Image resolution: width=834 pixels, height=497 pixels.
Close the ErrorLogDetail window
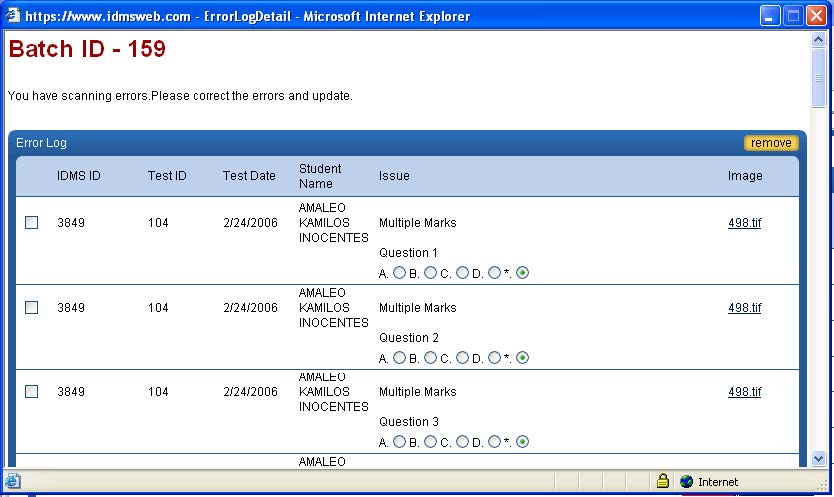[x=815, y=16]
